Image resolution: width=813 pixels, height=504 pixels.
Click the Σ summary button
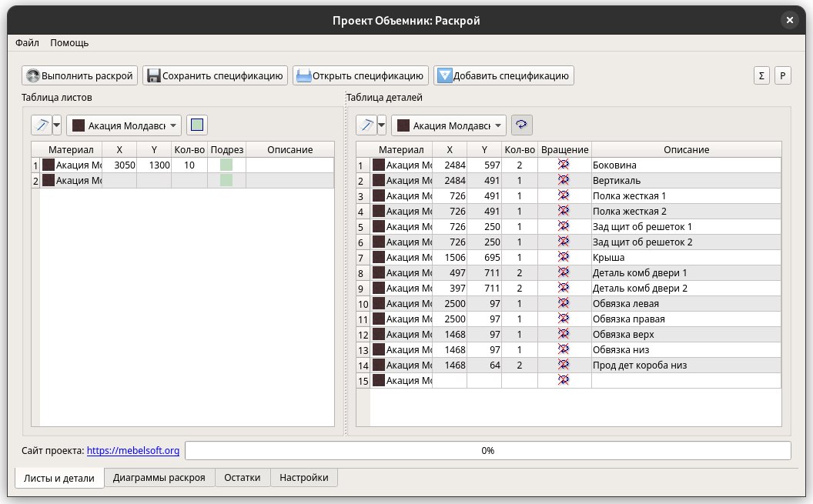tap(761, 75)
